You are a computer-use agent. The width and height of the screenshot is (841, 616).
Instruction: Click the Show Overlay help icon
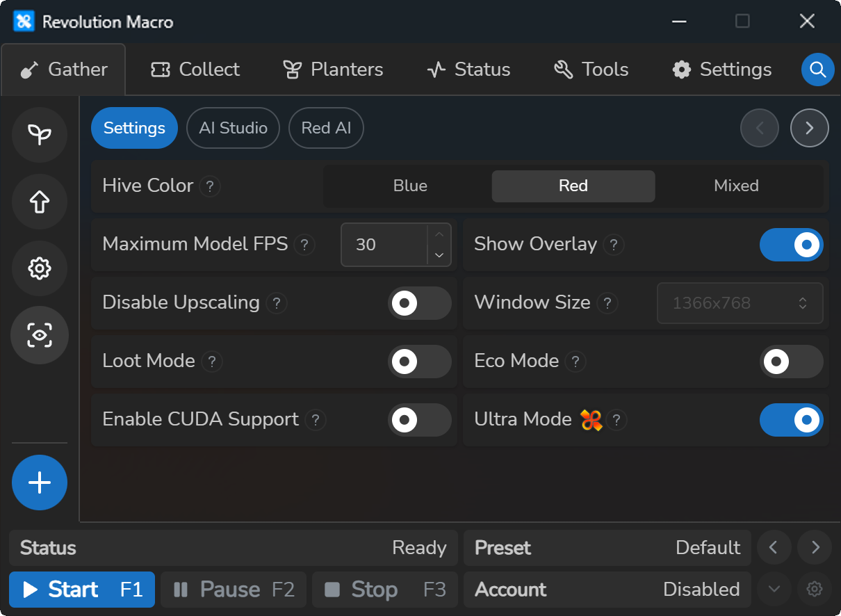click(x=614, y=245)
